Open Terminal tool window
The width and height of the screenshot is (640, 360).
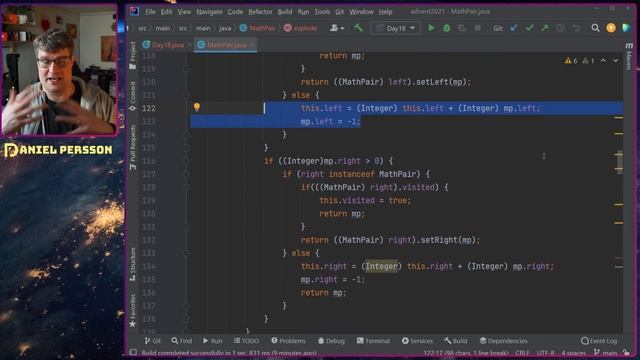click(x=373, y=340)
